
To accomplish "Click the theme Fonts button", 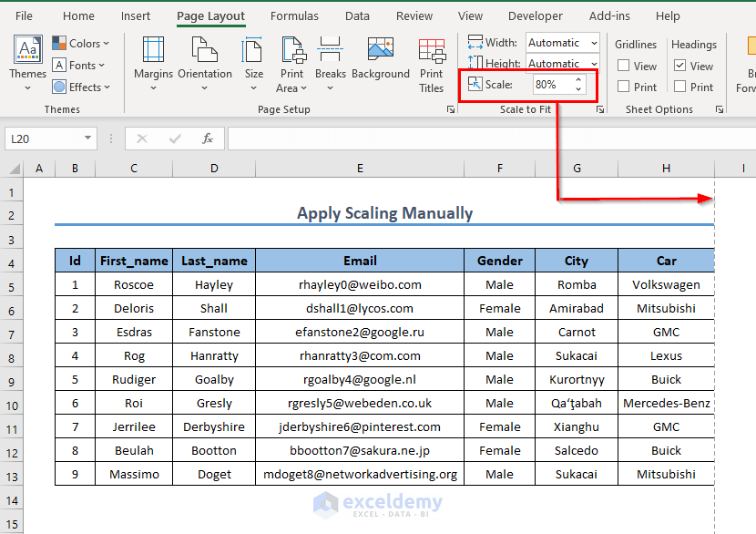I will 80,66.
